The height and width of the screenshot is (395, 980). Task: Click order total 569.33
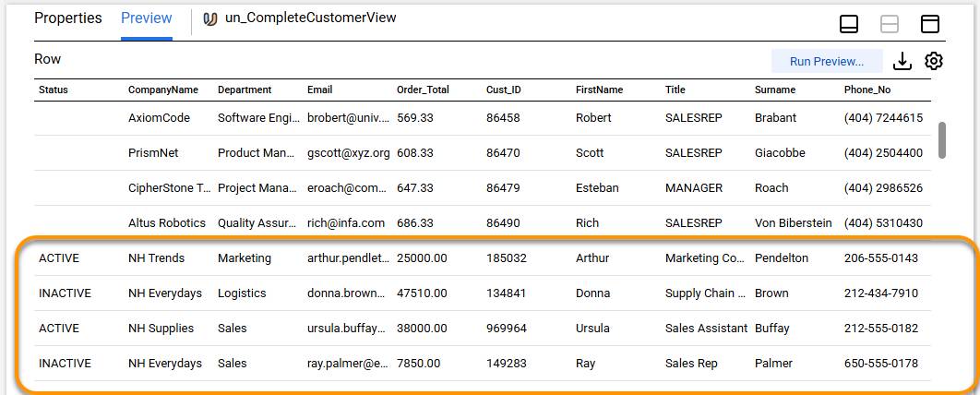point(414,118)
